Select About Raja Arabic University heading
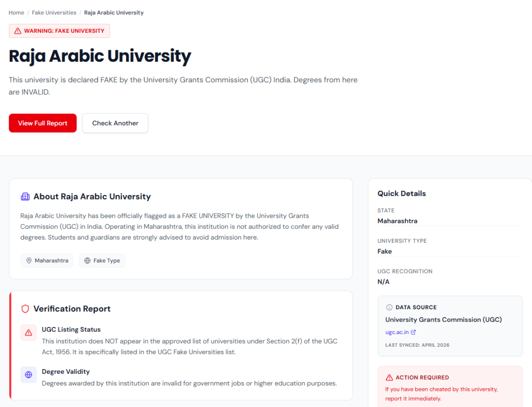 [92, 196]
